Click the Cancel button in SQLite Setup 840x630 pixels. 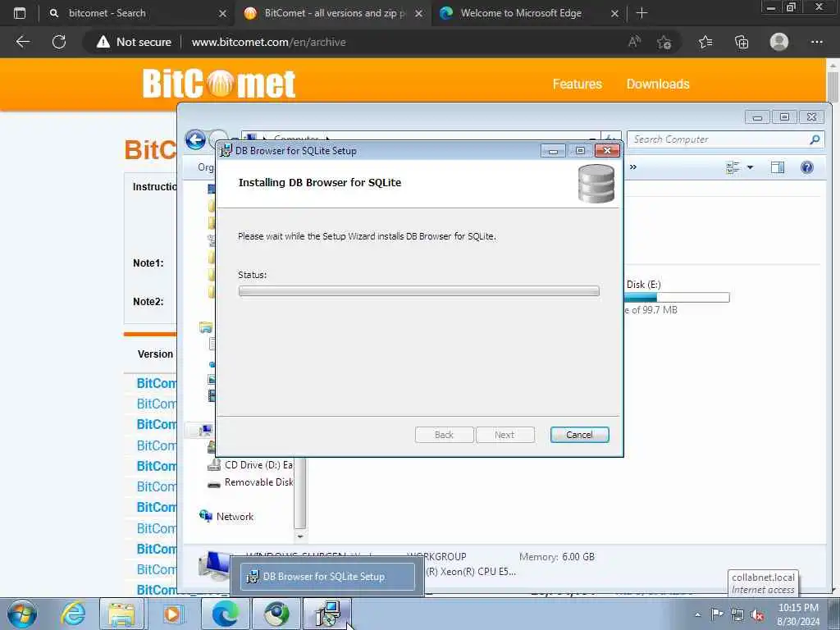pos(579,435)
